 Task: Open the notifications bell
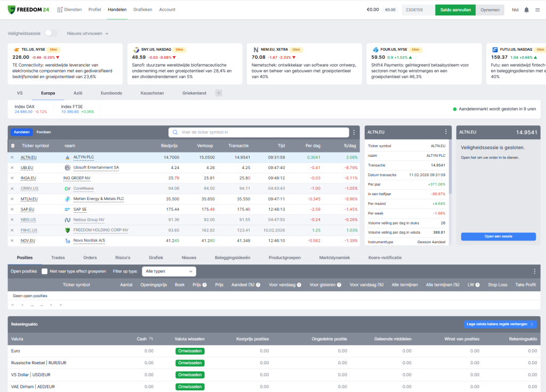point(527,10)
